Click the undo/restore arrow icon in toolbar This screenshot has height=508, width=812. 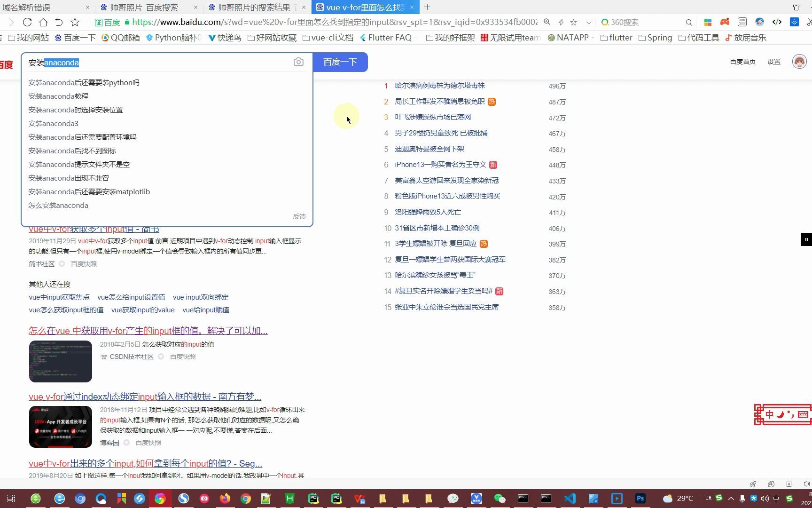pyautogui.click(x=59, y=22)
